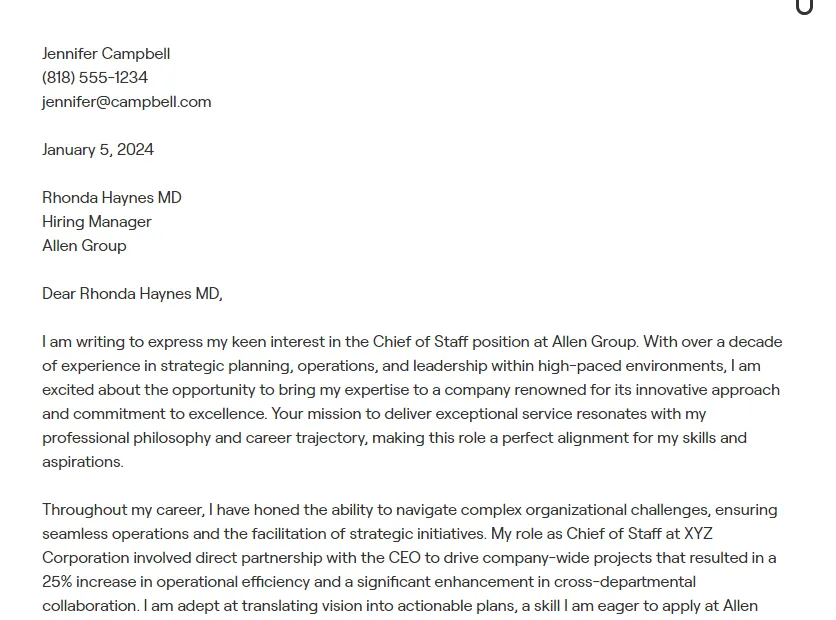
Task: Click the partially visible icon at top-right corner
Action: point(805,7)
